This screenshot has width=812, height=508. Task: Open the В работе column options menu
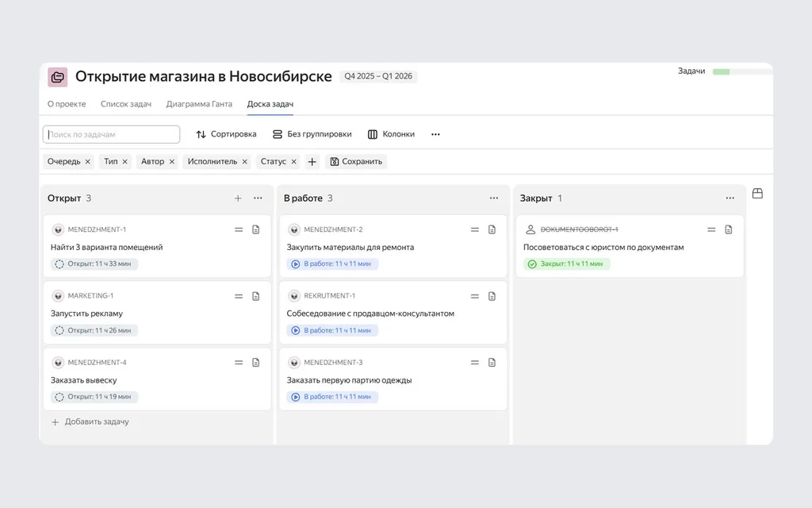pyautogui.click(x=494, y=198)
